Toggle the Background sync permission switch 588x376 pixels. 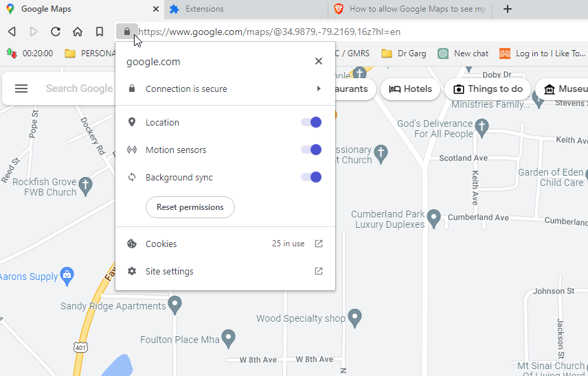pyautogui.click(x=311, y=177)
